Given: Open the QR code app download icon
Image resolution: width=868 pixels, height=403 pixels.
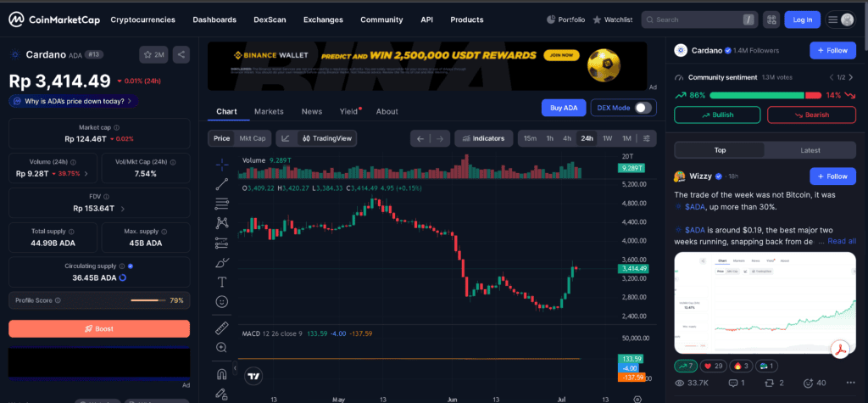Looking at the screenshot, I should click(771, 20).
